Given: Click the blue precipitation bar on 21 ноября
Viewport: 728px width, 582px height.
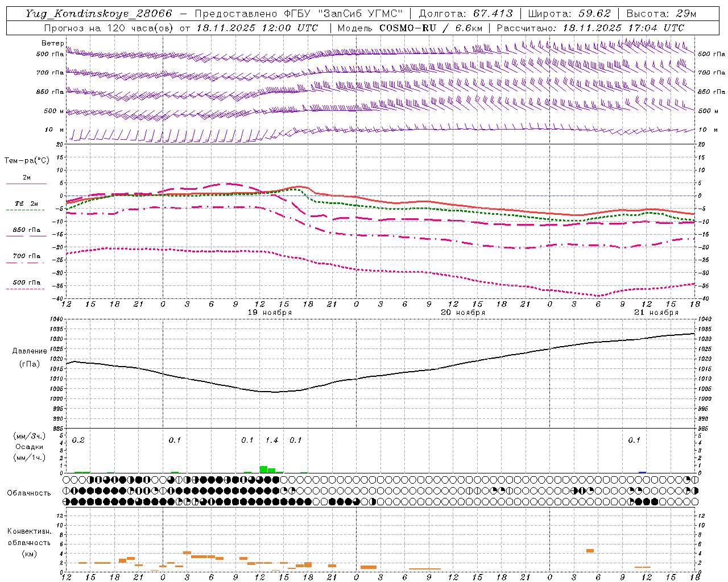Looking at the screenshot, I should 643,472.
